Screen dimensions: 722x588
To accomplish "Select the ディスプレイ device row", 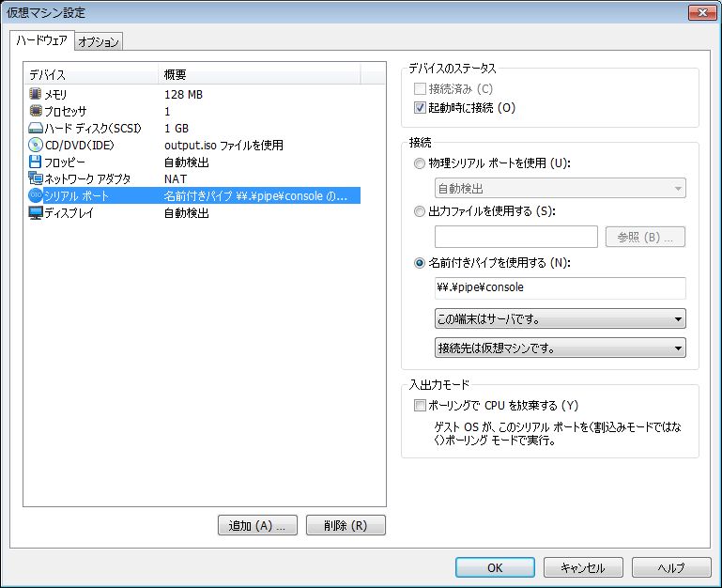I will coord(193,213).
